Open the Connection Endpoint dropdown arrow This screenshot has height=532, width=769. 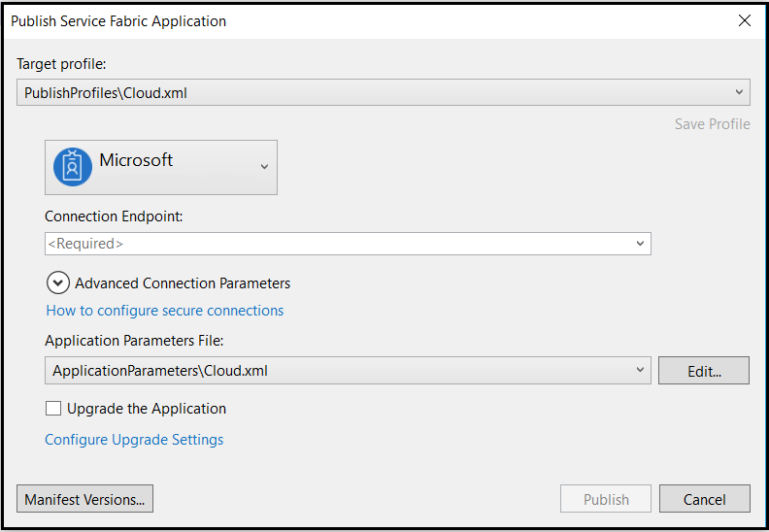[x=641, y=244]
